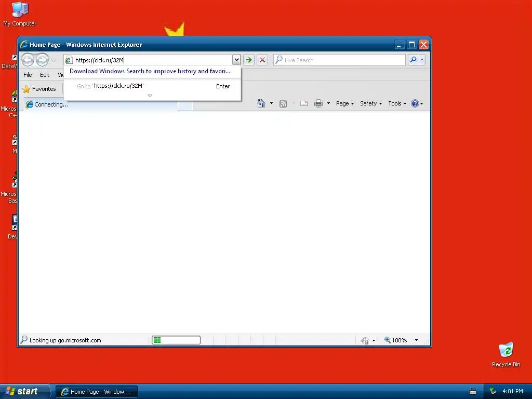Open the Safety menu in the command bar
This screenshot has height=399, width=532.
pos(371,103)
